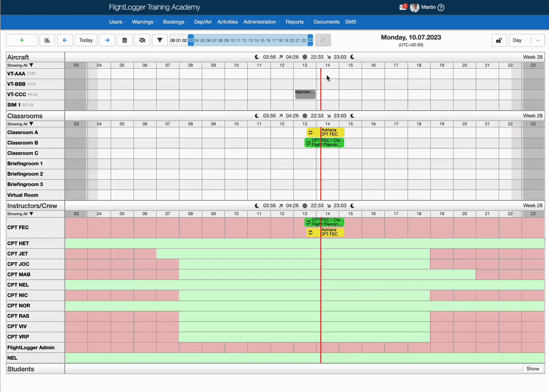549x392 pixels.
Task: Click the forward arrow to view the next day
Action: (x=107, y=40)
